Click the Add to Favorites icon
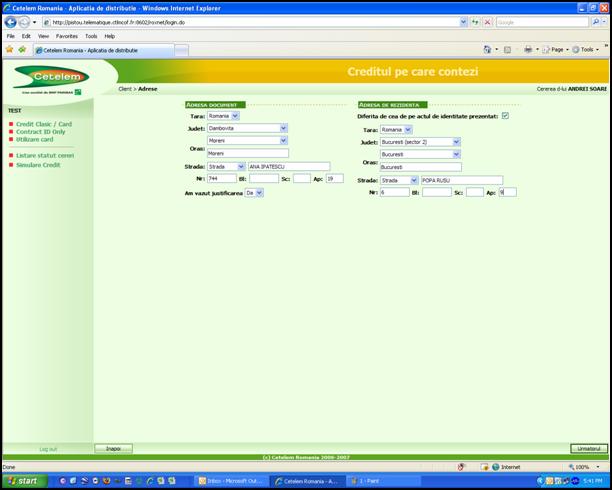Image resolution: width=612 pixels, height=490 pixels. pos(22,49)
